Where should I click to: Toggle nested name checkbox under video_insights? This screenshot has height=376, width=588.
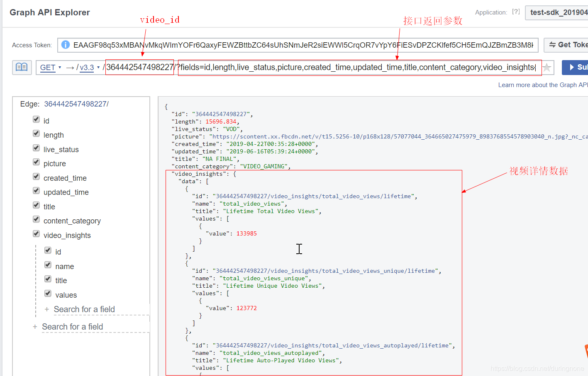(48, 265)
